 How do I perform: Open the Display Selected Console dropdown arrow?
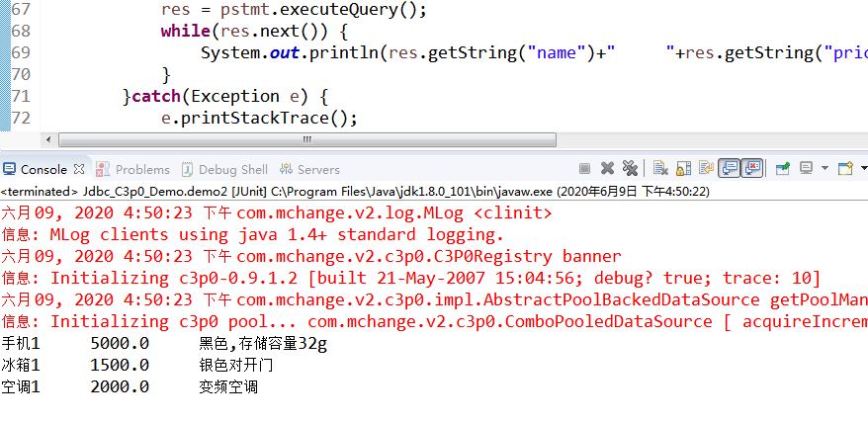pyautogui.click(x=825, y=169)
